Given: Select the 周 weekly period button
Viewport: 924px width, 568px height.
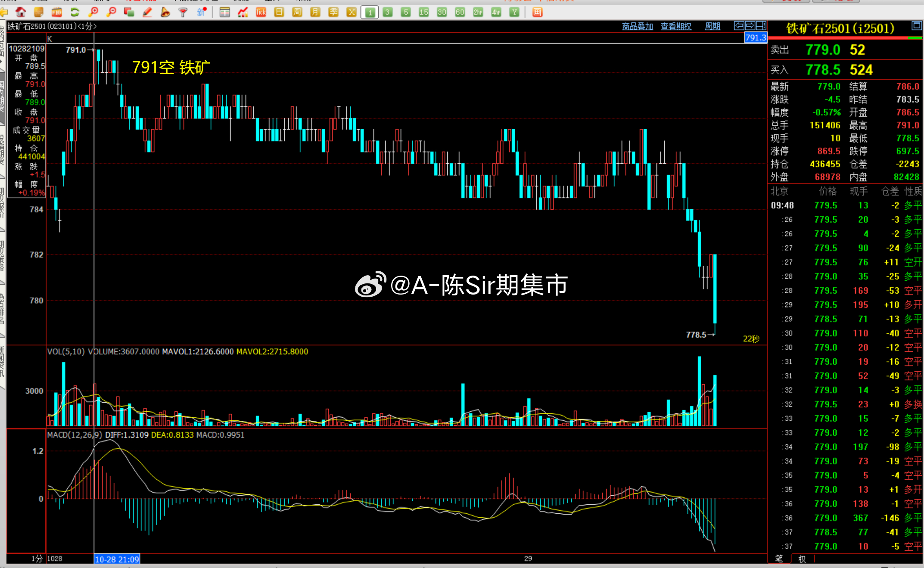Looking at the screenshot, I should click(297, 12).
